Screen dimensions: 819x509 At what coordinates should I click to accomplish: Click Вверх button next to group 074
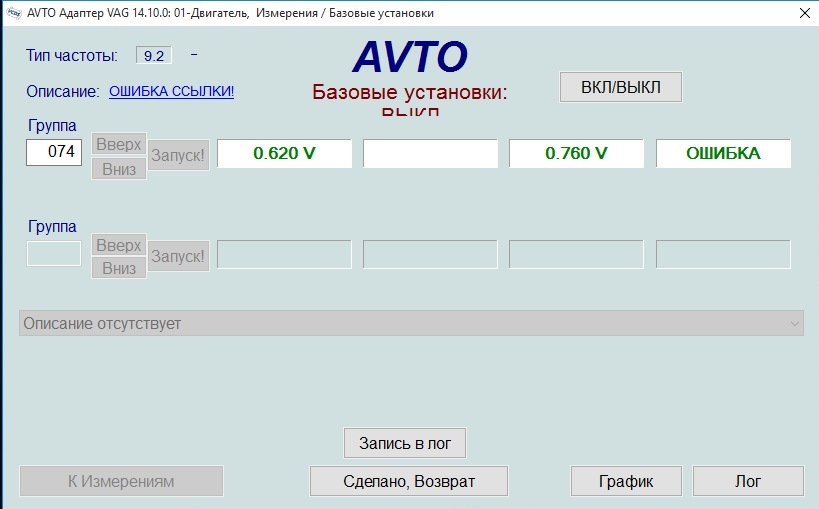coord(119,144)
